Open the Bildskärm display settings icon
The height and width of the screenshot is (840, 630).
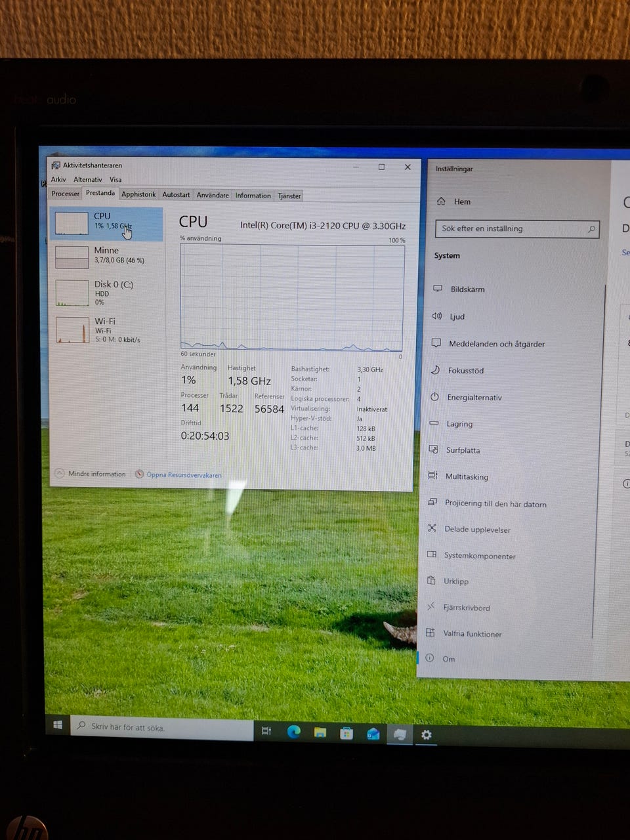(437, 289)
